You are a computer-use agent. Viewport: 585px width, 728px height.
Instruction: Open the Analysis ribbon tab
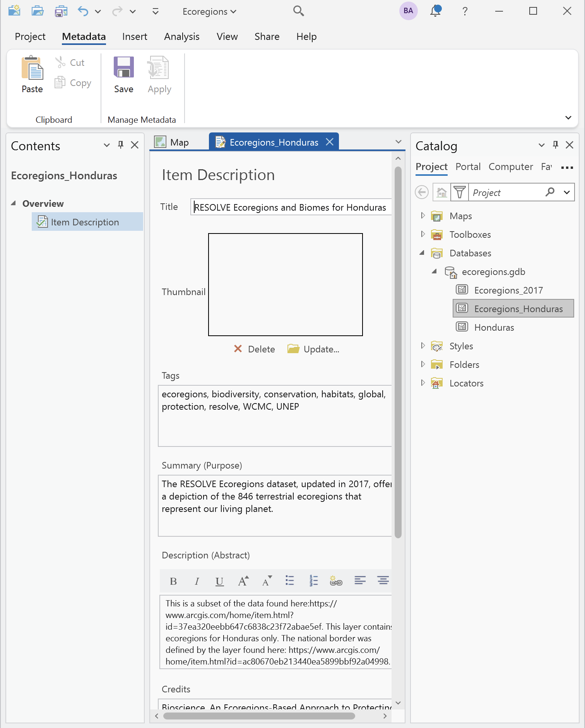[x=182, y=37]
